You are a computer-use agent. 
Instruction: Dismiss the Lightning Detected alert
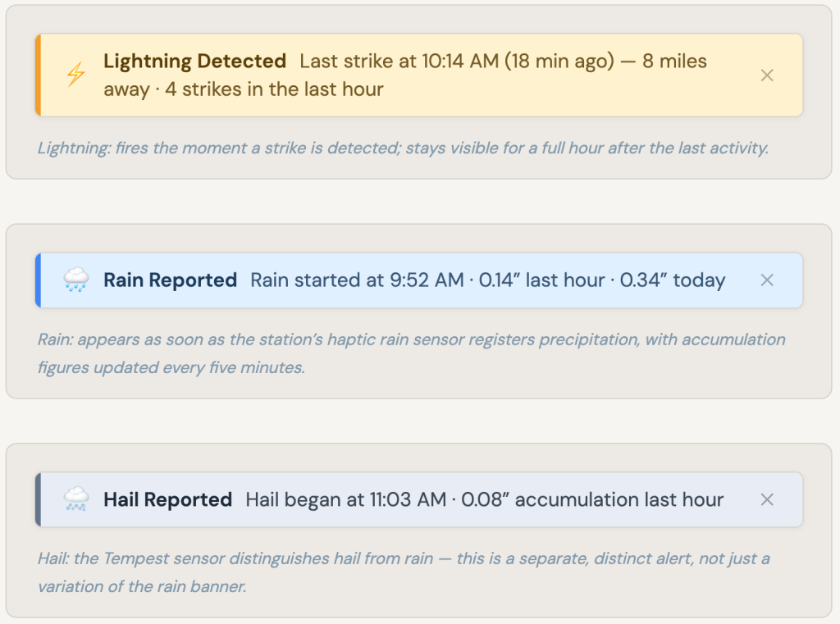pos(767,75)
